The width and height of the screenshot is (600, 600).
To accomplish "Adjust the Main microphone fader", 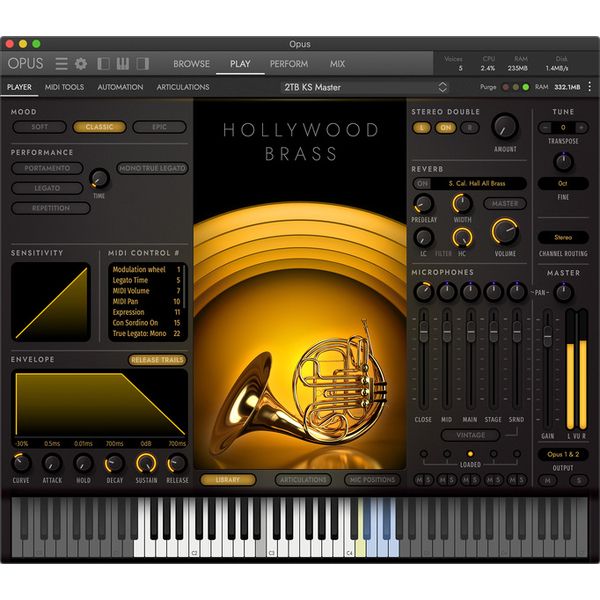I will (470, 331).
